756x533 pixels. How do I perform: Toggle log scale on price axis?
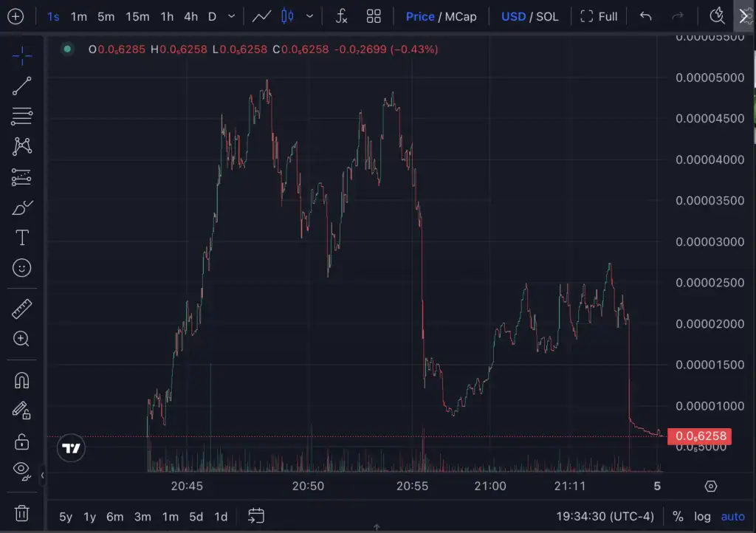[702, 517]
